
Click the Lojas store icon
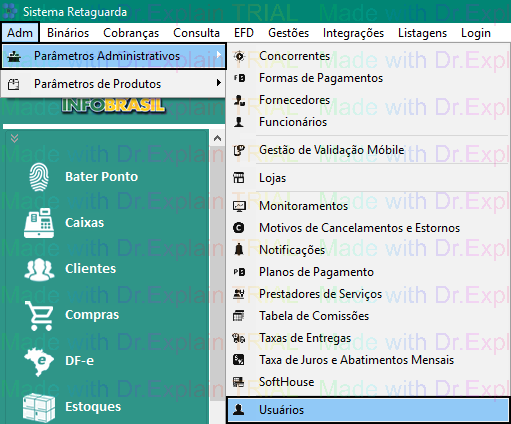pyautogui.click(x=239, y=178)
